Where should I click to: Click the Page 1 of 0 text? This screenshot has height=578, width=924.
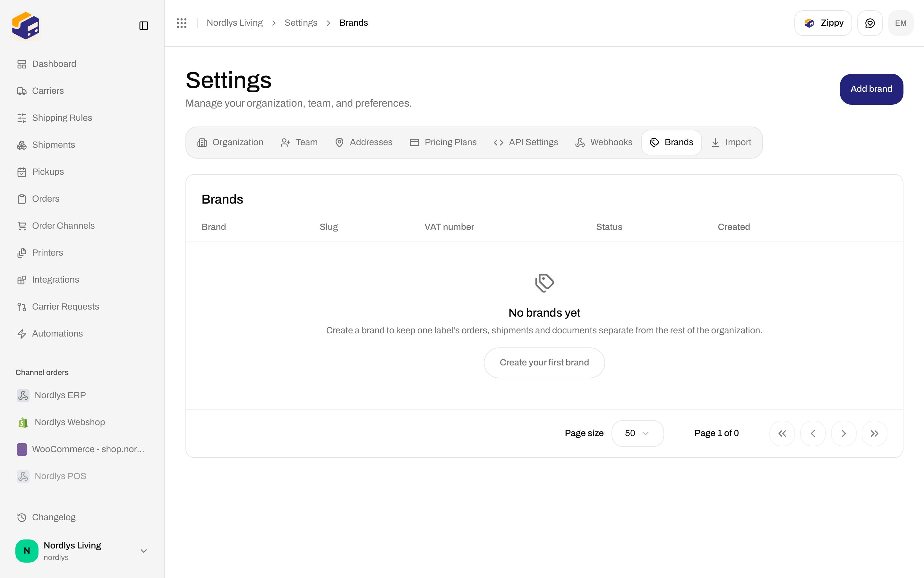[716, 433]
